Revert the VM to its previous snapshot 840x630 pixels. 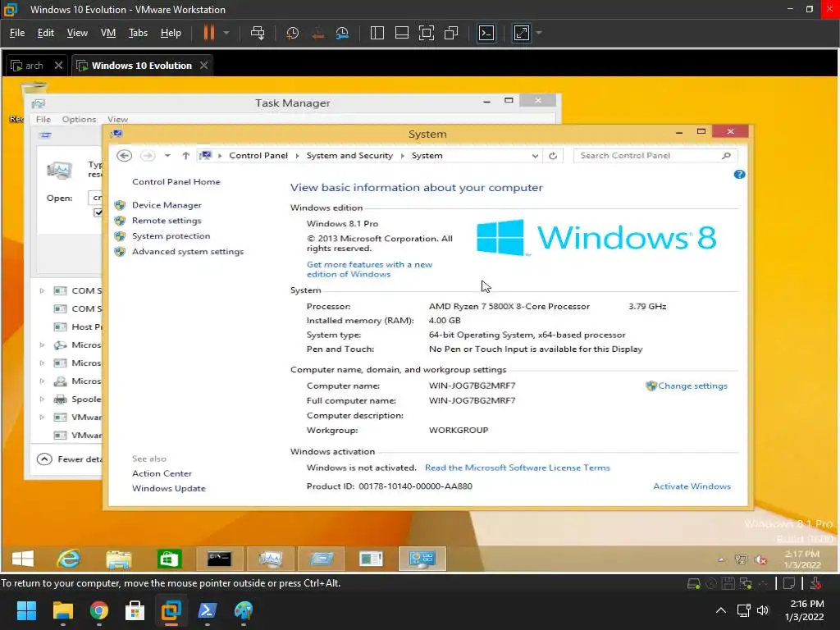click(x=317, y=33)
